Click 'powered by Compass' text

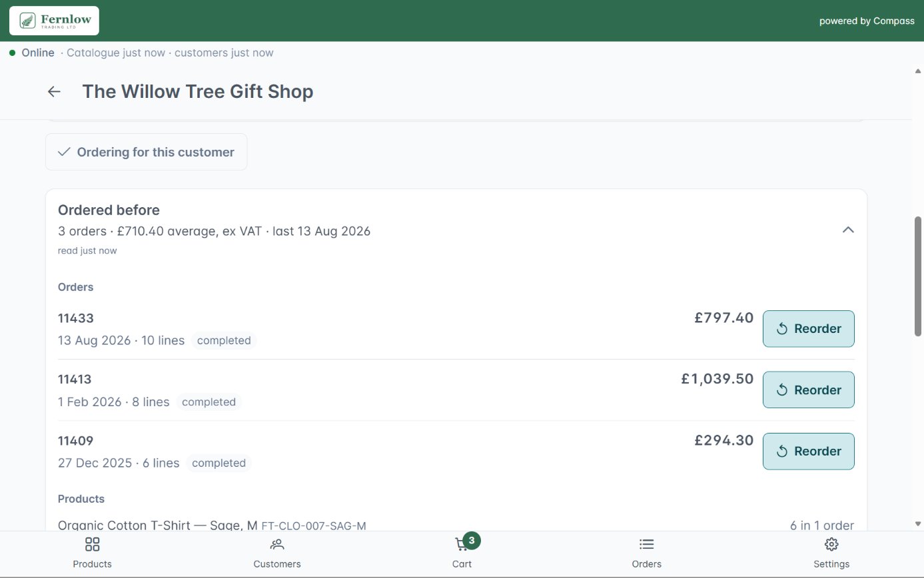(867, 21)
